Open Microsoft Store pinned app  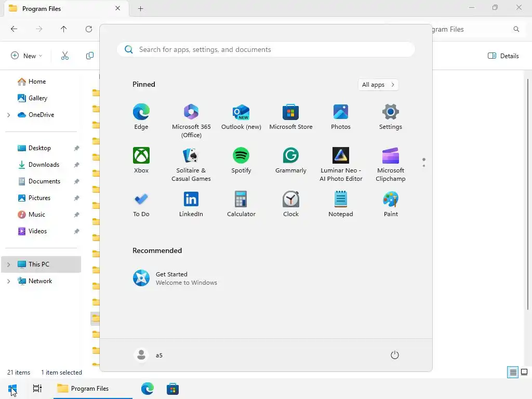tap(291, 117)
